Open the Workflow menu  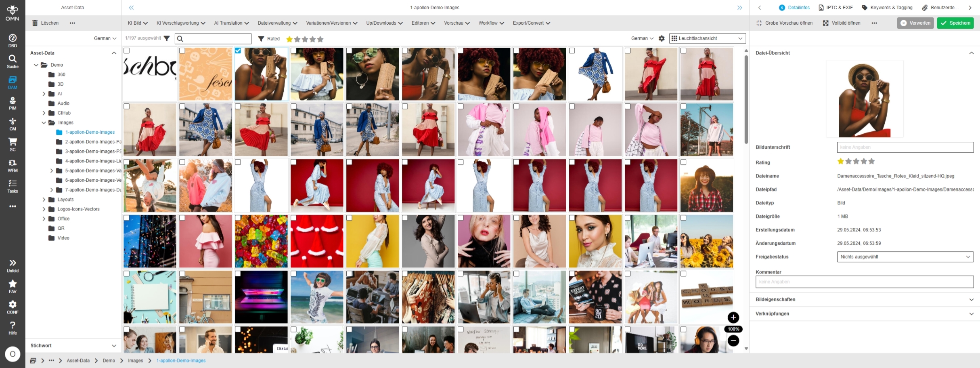coord(491,23)
